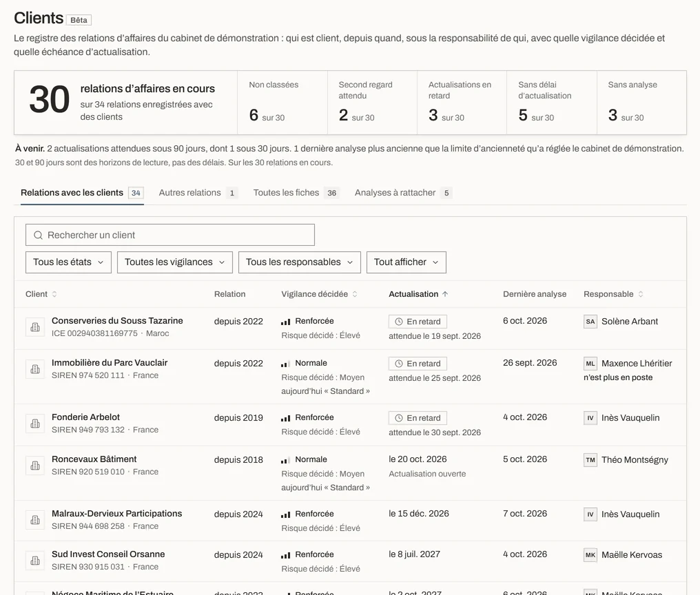Click the IV avatar in the Fonderie Arbelot row
The height and width of the screenshot is (595, 700).
tap(590, 418)
